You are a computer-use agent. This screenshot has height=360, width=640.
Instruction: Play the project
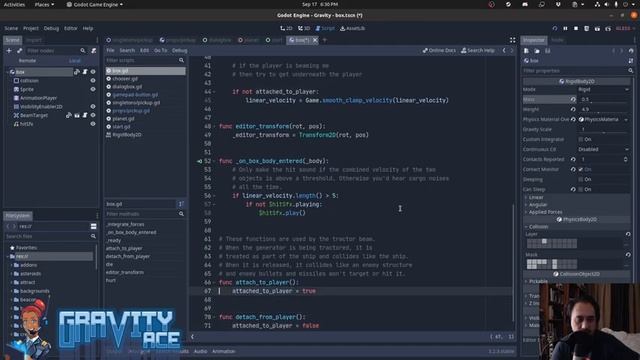[x=555, y=29]
